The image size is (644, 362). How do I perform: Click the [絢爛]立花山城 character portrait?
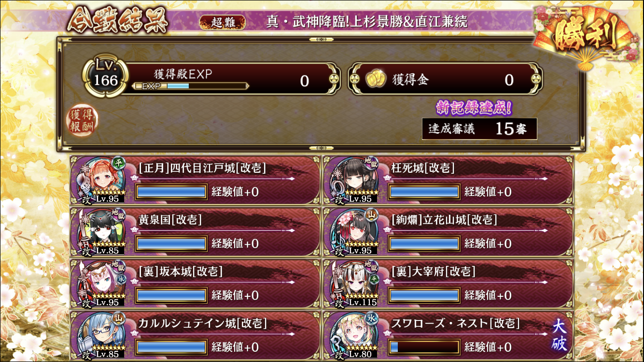(x=353, y=232)
